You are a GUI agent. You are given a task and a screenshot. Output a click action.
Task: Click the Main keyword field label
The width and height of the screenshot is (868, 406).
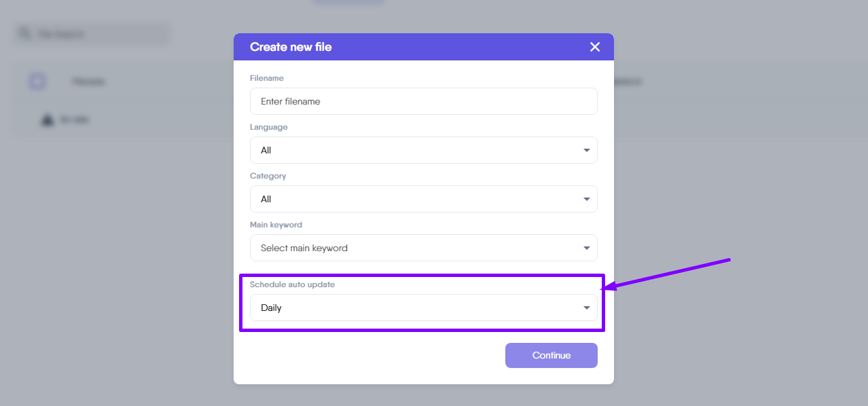(x=276, y=225)
